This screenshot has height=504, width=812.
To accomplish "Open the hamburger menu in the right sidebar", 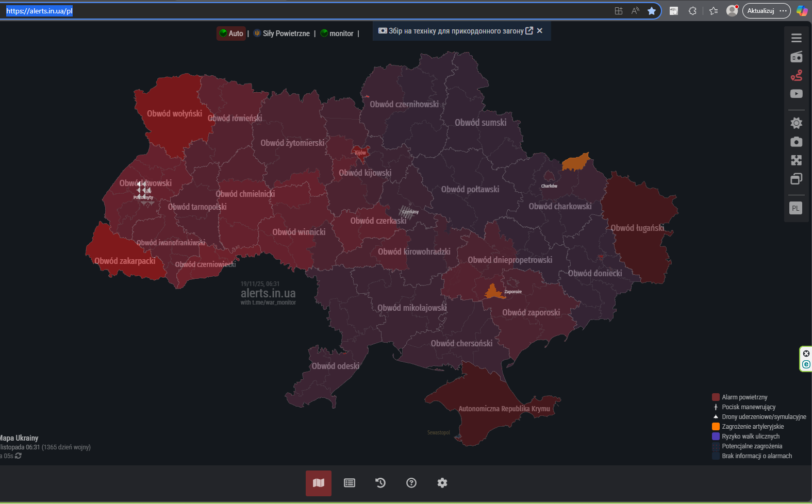I will pyautogui.click(x=796, y=38).
